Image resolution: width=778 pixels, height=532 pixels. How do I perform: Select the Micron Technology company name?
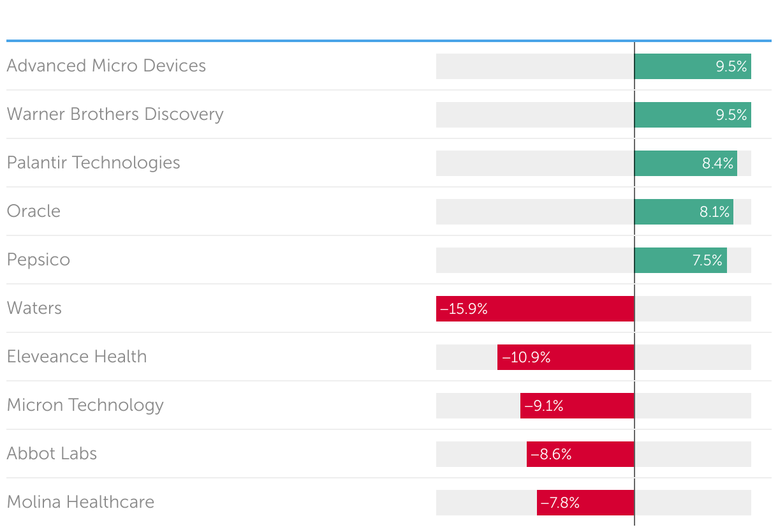coord(85,405)
